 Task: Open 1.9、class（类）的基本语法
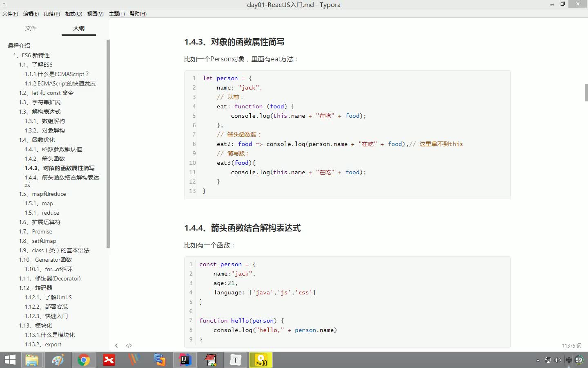pos(54,250)
